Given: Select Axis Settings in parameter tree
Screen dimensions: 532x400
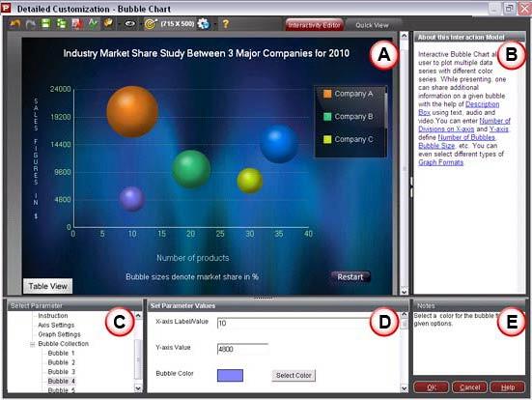Looking at the screenshot, I should (56, 325).
